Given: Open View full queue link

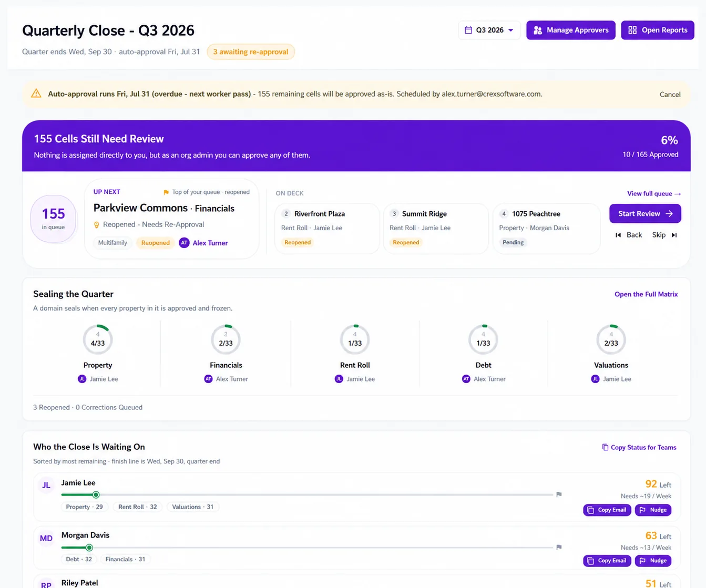Looking at the screenshot, I should click(654, 193).
